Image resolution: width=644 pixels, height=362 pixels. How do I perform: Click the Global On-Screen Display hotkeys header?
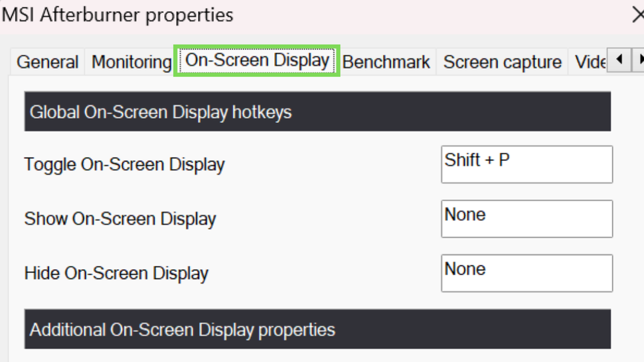[x=317, y=112]
